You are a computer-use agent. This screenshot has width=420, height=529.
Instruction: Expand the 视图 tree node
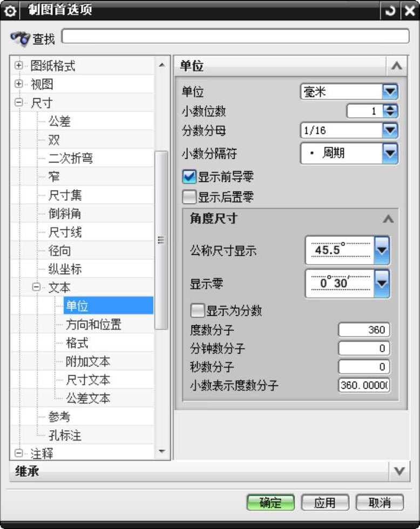pyautogui.click(x=19, y=84)
